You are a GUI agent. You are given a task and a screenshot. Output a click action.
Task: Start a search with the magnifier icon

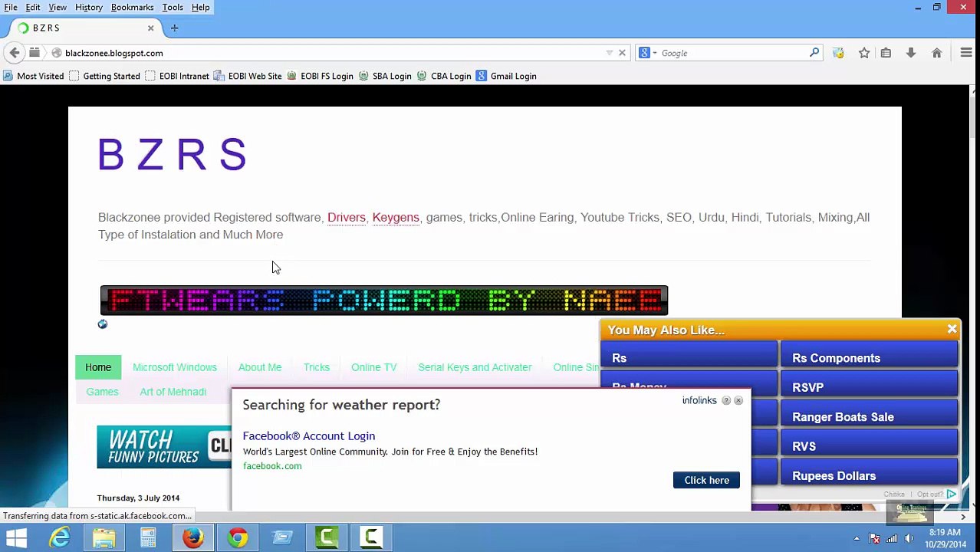pyautogui.click(x=814, y=53)
